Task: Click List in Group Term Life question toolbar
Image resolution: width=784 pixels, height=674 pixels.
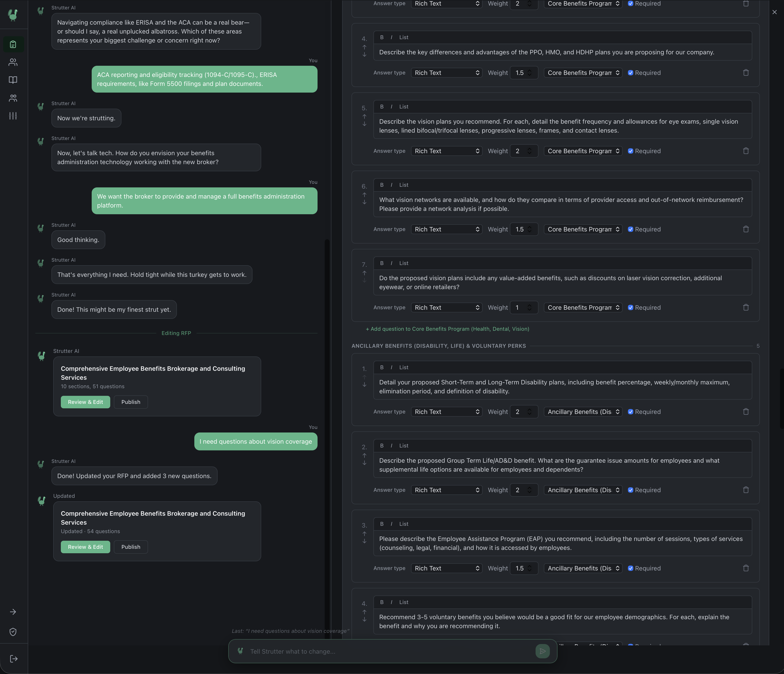Action: coord(403,446)
